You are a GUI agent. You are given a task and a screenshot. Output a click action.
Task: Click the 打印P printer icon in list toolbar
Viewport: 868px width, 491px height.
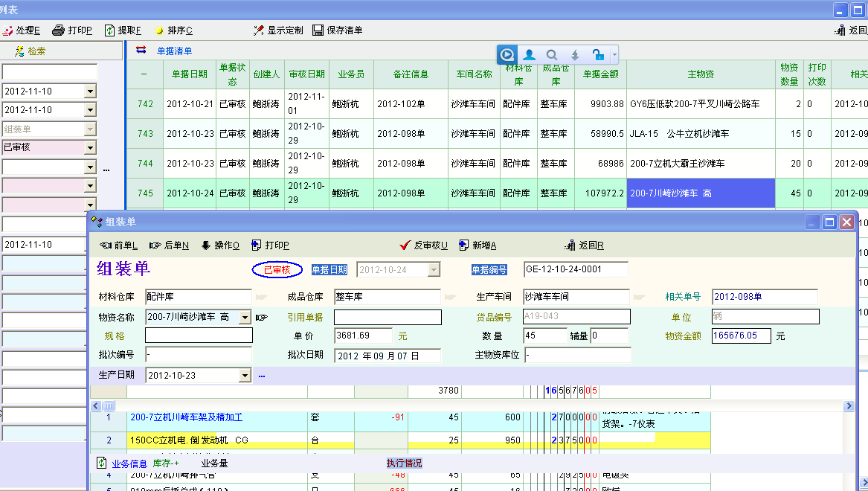[x=59, y=31]
